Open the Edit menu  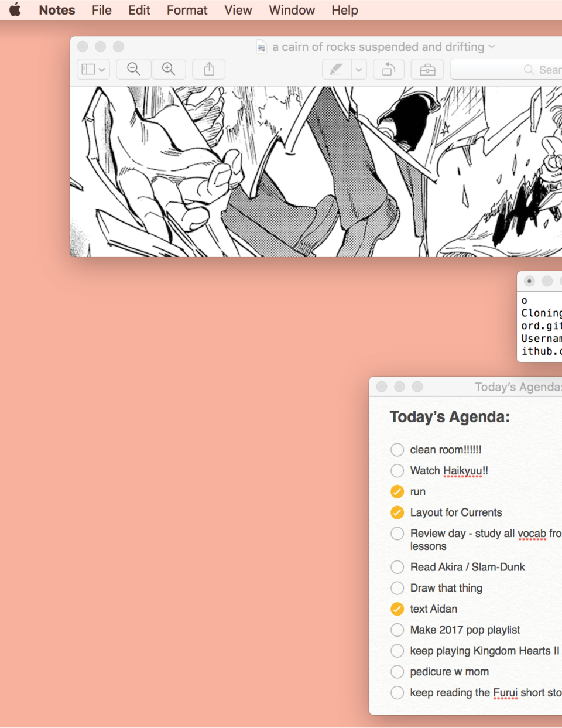139,10
